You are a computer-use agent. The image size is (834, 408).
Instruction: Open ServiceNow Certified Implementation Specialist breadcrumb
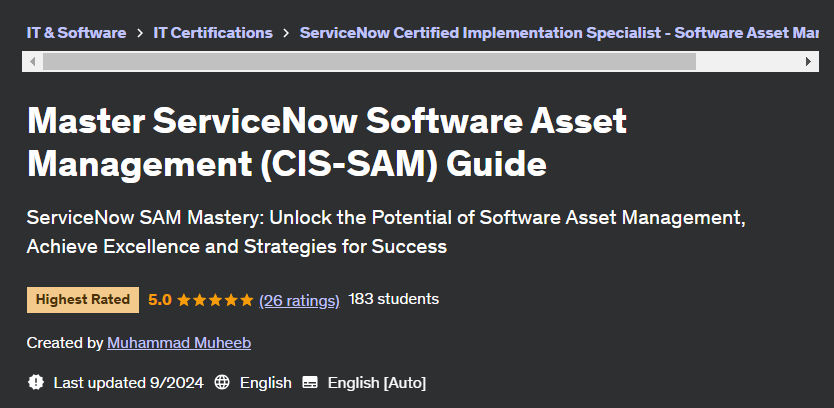[x=559, y=33]
